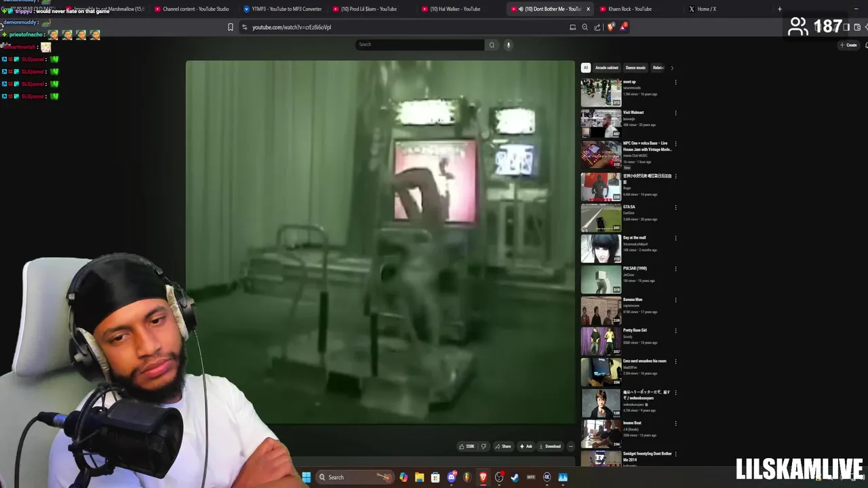Open options for 'Emo nerd smashes his room'
This screenshot has height=488, width=868.
tap(675, 362)
